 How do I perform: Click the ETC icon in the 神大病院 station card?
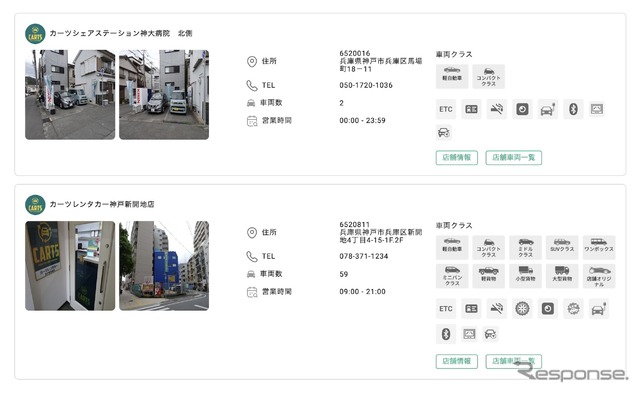coord(446,109)
